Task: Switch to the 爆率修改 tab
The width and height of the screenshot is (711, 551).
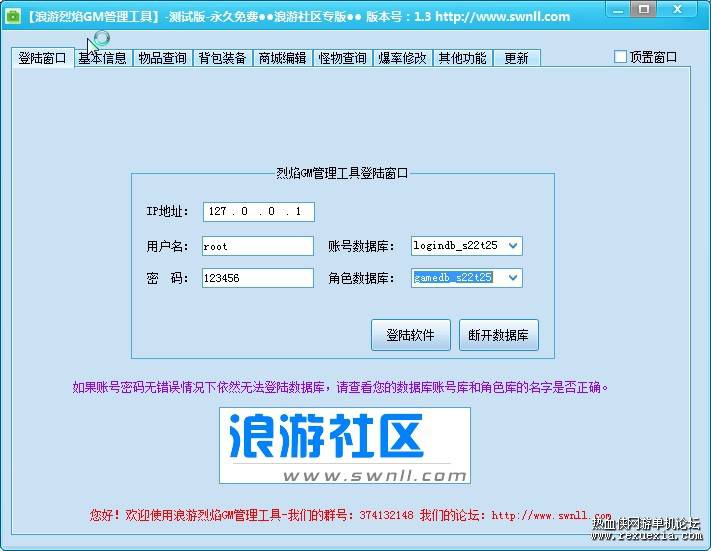Action: click(402, 58)
